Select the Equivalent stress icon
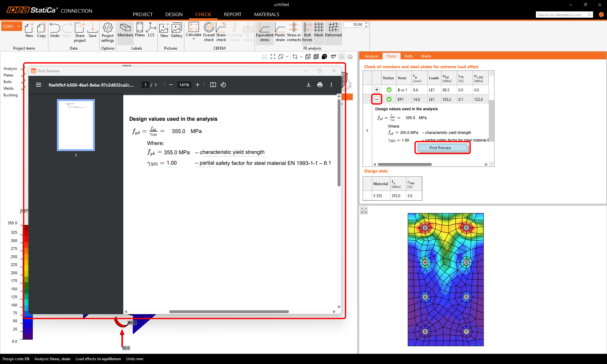Image resolution: width=607 pixels, height=364 pixels. tap(265, 32)
